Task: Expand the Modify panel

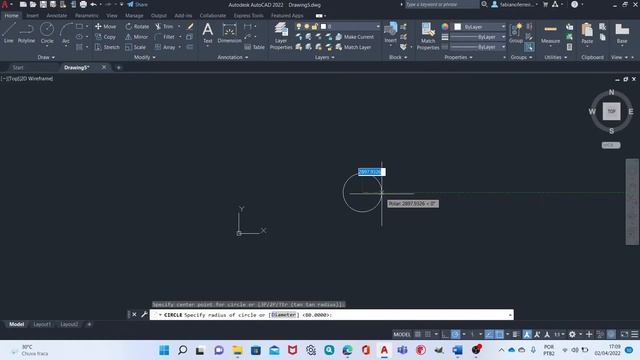Action: tap(144, 58)
